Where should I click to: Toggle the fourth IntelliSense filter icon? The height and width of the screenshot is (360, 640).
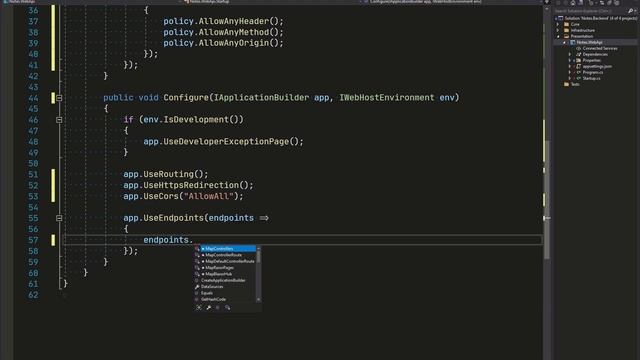(x=227, y=307)
